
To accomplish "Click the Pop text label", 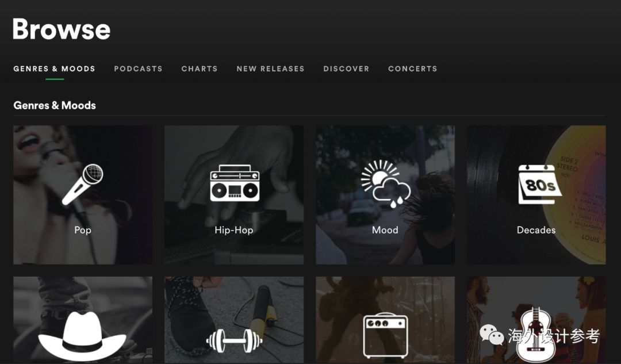I will click(x=83, y=230).
